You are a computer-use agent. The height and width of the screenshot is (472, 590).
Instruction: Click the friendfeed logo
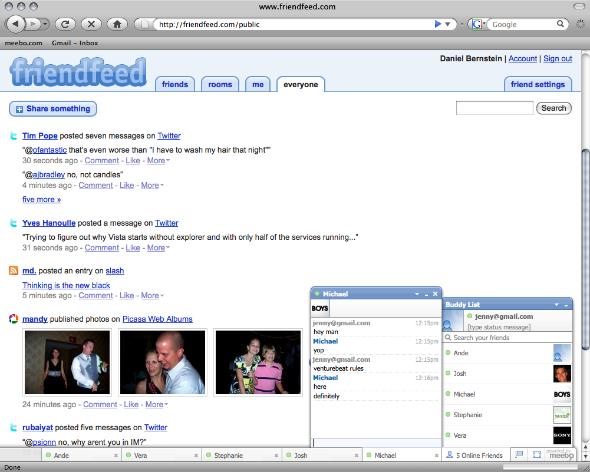(x=78, y=72)
